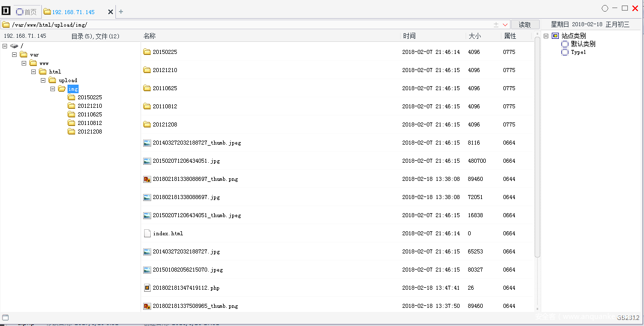The width and height of the screenshot is (644, 326).
Task: Click the status bar icon at bottom left
Action: click(6, 317)
